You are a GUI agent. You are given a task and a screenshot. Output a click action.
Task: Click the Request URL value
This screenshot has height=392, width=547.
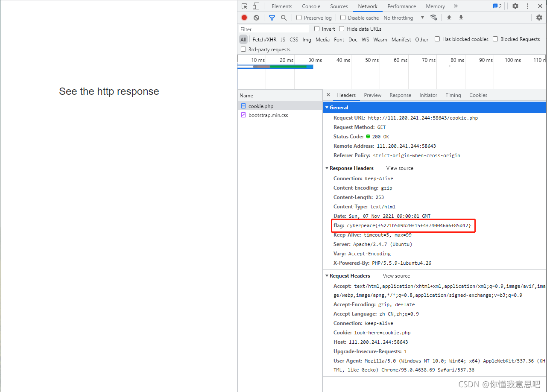pos(423,118)
